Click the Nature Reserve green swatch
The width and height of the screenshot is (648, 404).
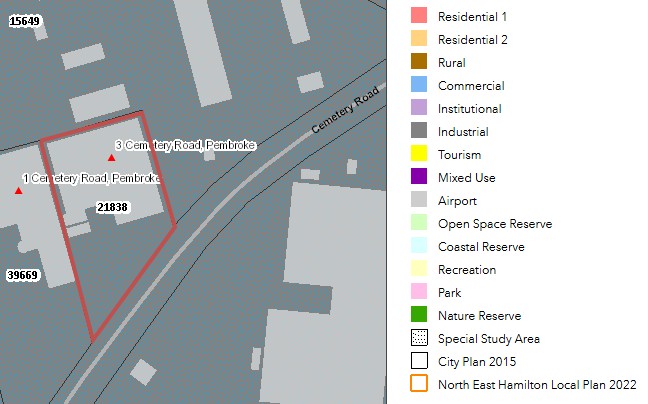(419, 315)
